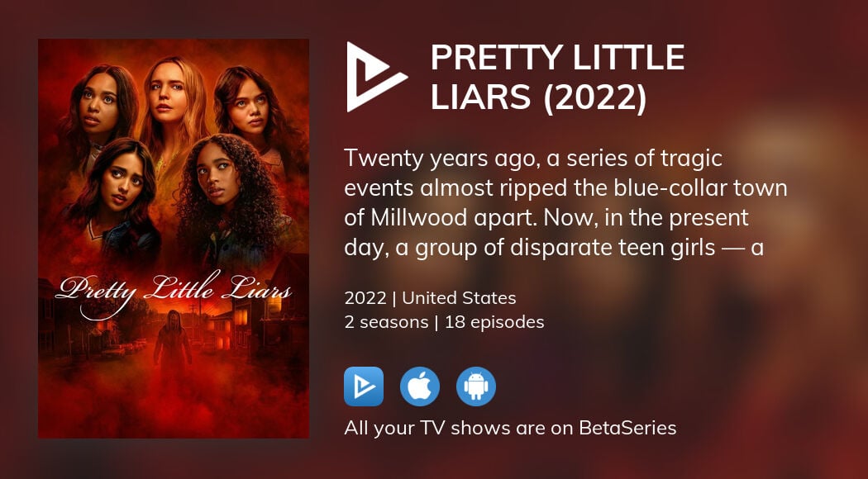Click the PRETTY LITTLE LIARS (2022) title
This screenshot has width=868, height=479.
(x=557, y=78)
